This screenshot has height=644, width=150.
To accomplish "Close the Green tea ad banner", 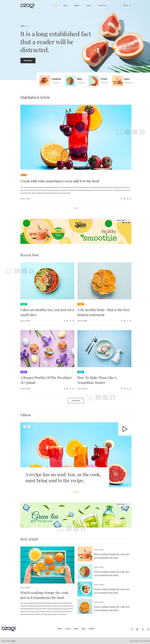I will pos(130,504).
